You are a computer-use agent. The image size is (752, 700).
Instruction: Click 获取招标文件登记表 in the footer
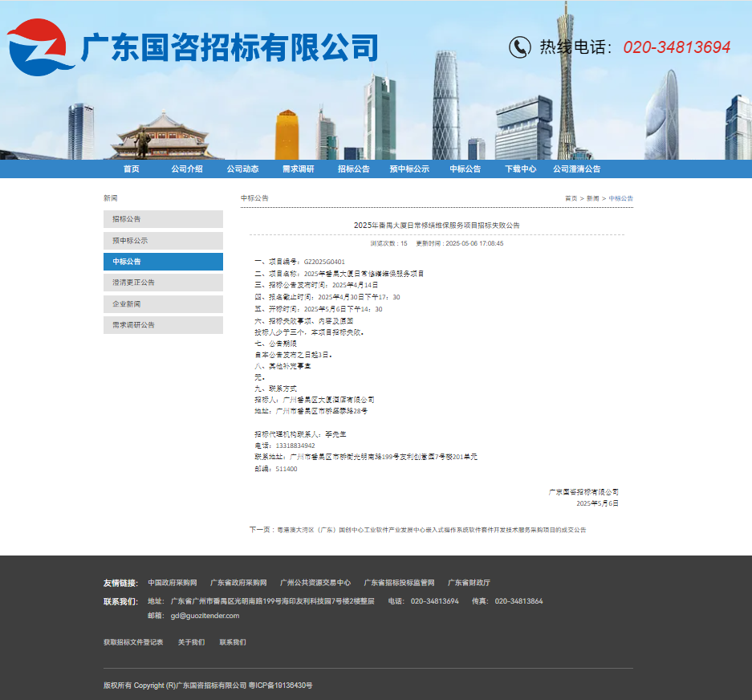tap(133, 642)
